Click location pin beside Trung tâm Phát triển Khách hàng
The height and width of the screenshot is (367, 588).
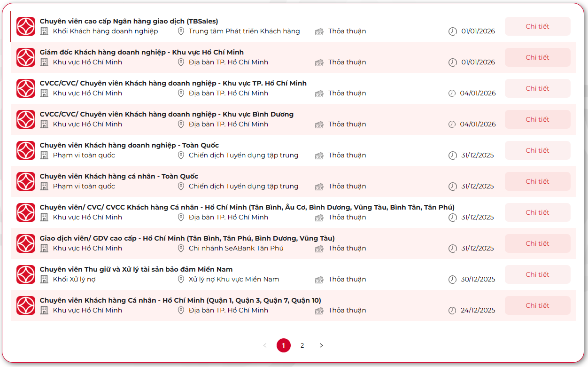(x=181, y=31)
